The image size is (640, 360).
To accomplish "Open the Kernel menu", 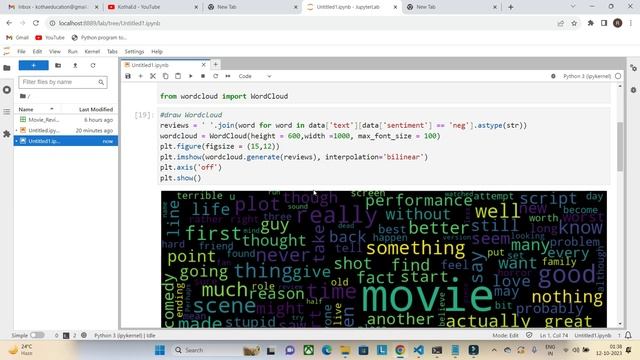I will pos(92,51).
